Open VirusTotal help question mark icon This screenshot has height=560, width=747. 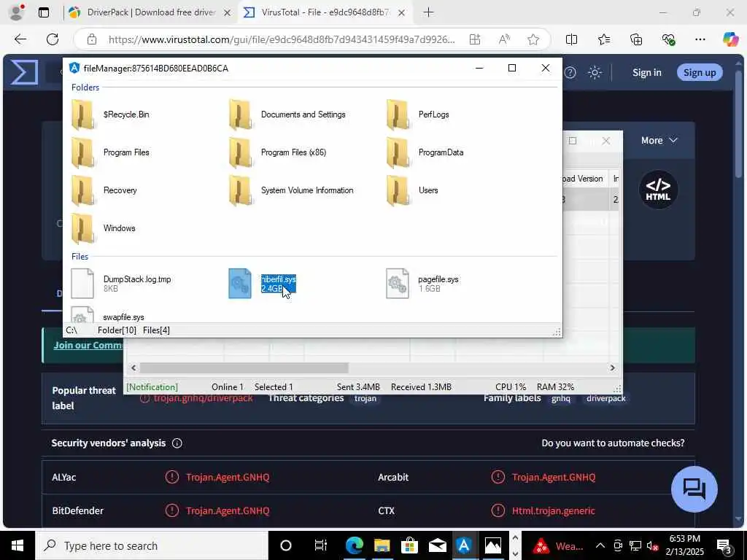point(570,72)
